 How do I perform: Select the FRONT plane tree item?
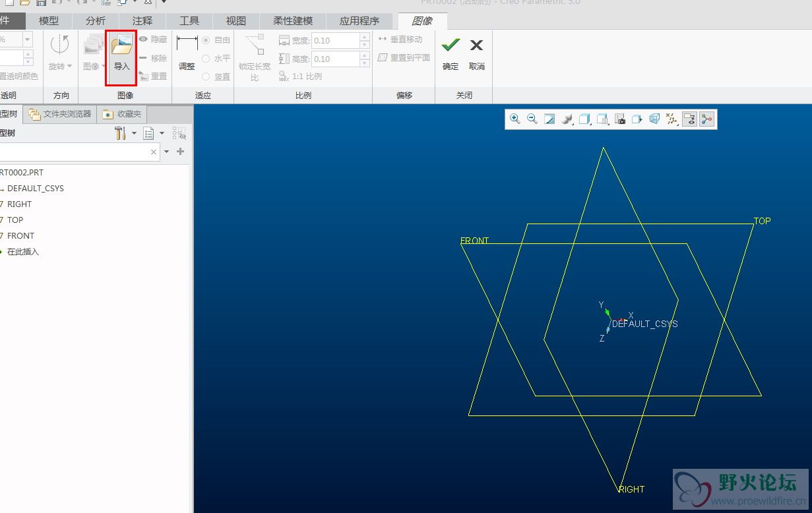[x=20, y=235]
